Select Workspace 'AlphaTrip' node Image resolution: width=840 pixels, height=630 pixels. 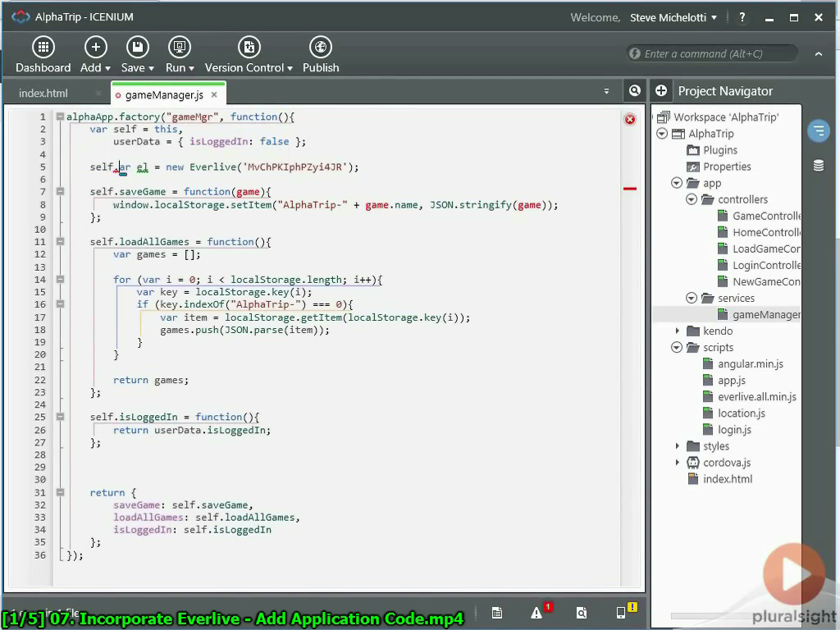pyautogui.click(x=719, y=116)
